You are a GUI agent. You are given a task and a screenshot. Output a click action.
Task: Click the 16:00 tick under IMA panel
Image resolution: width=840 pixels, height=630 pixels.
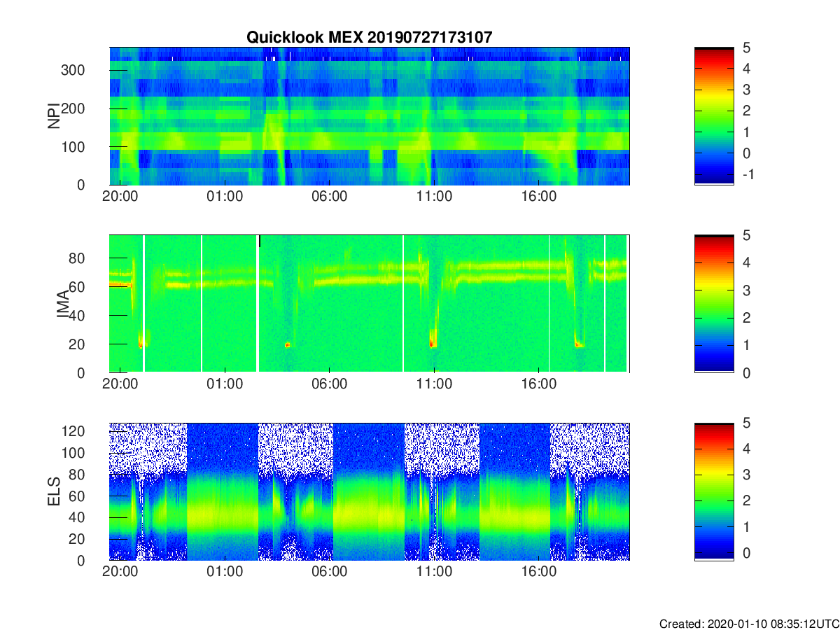coord(539,384)
